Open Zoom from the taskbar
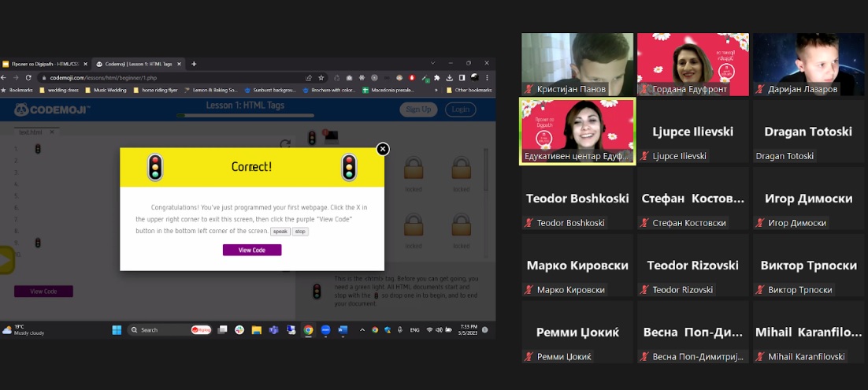The width and height of the screenshot is (868, 390). pyautogui.click(x=325, y=330)
